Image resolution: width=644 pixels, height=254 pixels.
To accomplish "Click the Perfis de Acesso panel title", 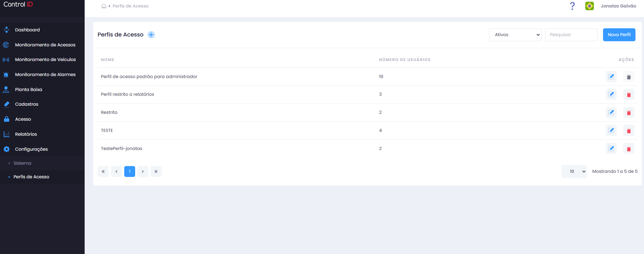I will coord(120,35).
